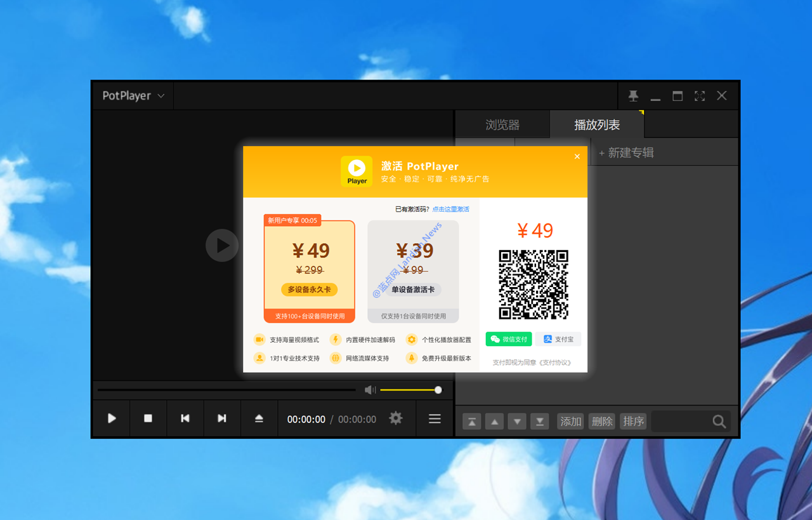
Task: Click the 支持海量视频格式 feature icon
Action: coord(259,340)
